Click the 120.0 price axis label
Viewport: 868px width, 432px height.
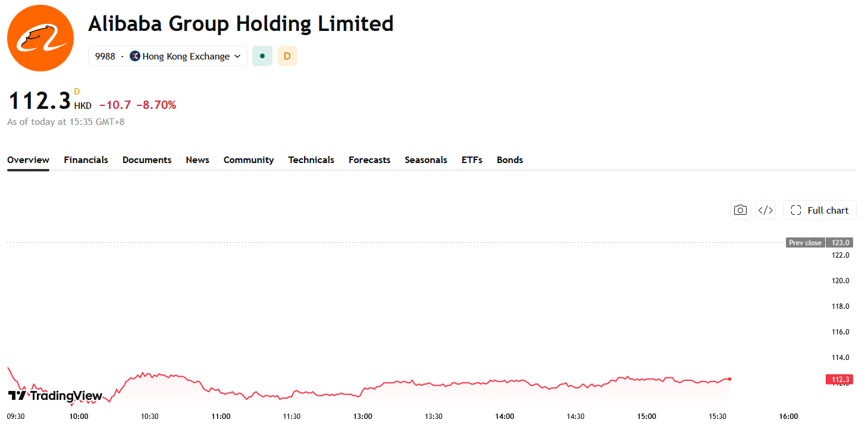pyautogui.click(x=840, y=280)
